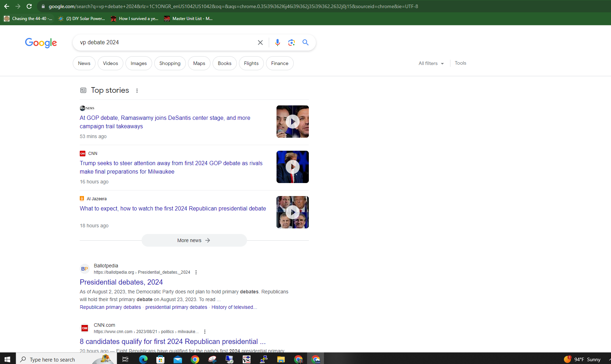Switch to the Finance tab

pyautogui.click(x=280, y=63)
